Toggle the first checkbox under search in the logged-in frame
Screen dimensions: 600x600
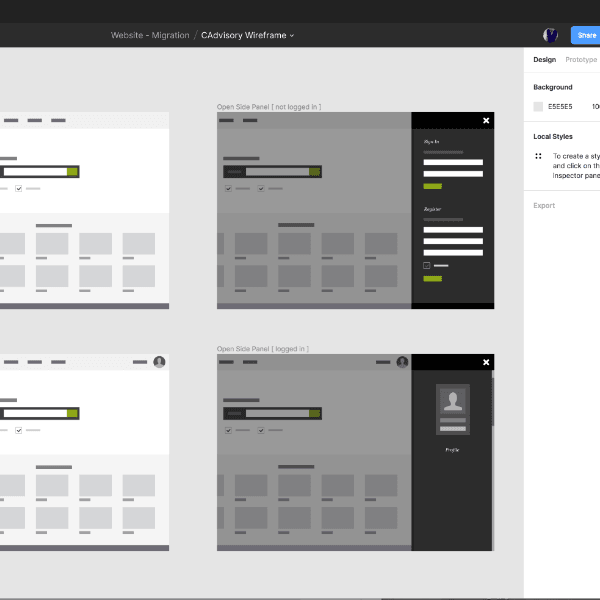[x=228, y=430]
